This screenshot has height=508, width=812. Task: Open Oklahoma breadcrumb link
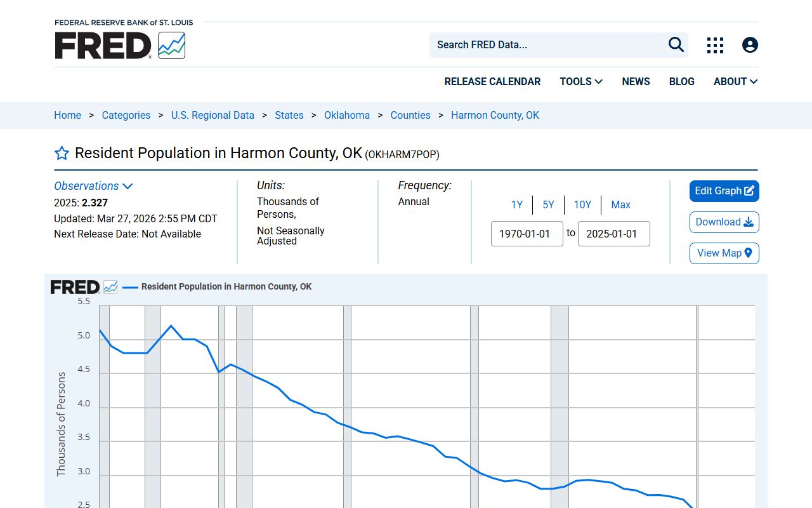click(347, 115)
